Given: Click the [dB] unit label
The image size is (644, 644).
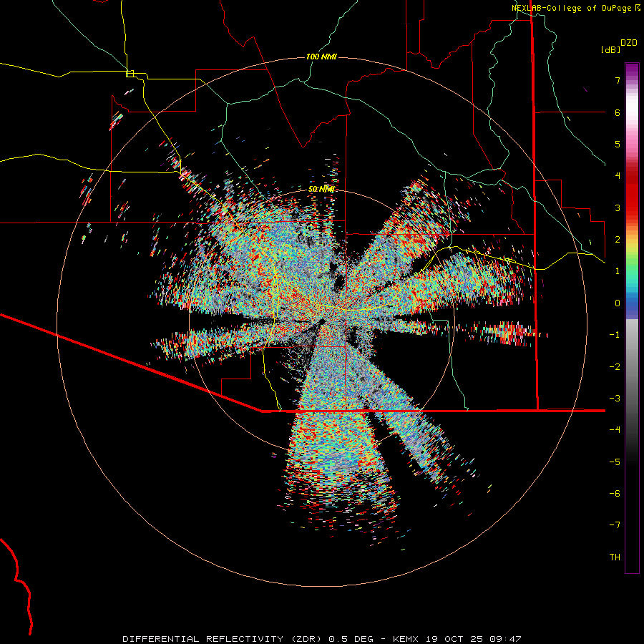Looking at the screenshot, I should coord(610,49).
